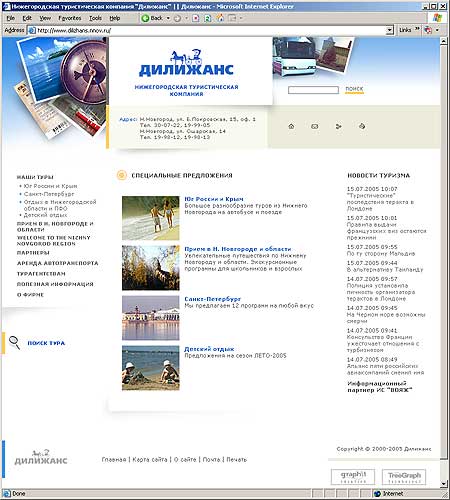450x500 pixels.
Task: Click the Stop loading toolbar icon
Action: click(x=196, y=18)
